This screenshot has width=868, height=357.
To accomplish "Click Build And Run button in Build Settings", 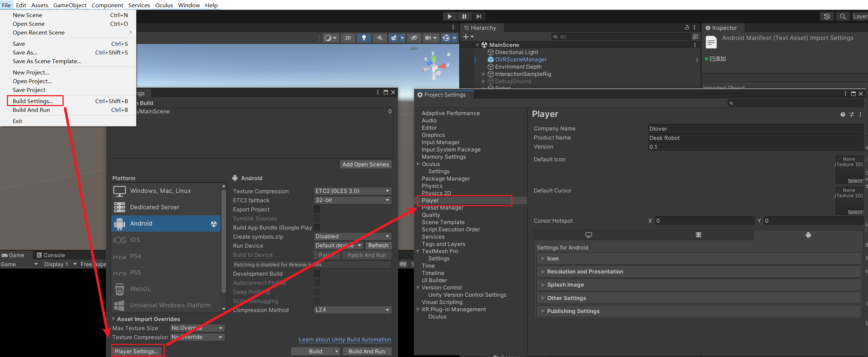I will (367, 351).
